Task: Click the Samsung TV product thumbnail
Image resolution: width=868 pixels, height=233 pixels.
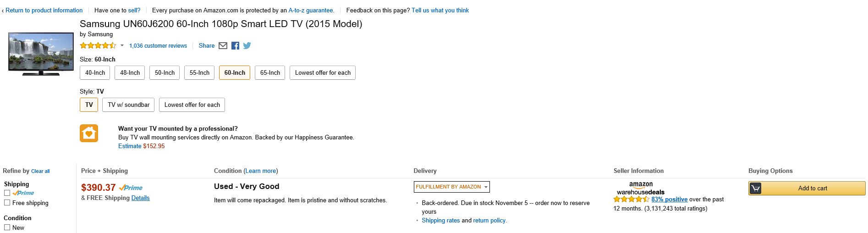Action: tap(41, 54)
